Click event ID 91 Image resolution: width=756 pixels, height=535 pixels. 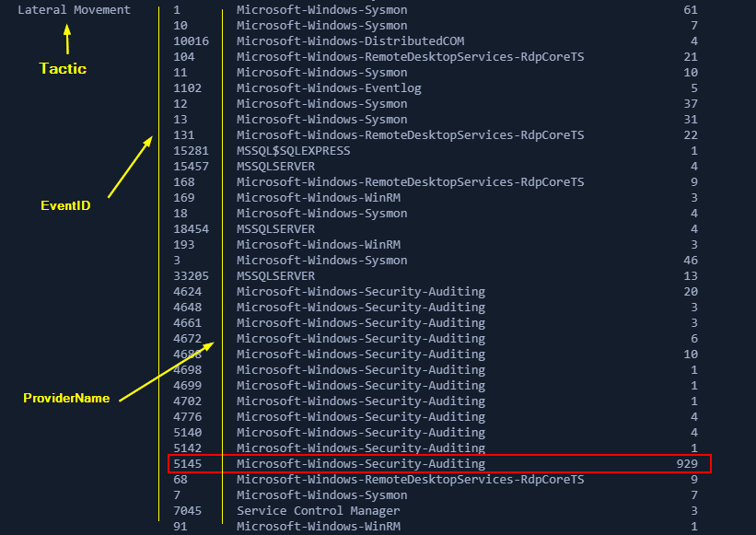[180, 527]
